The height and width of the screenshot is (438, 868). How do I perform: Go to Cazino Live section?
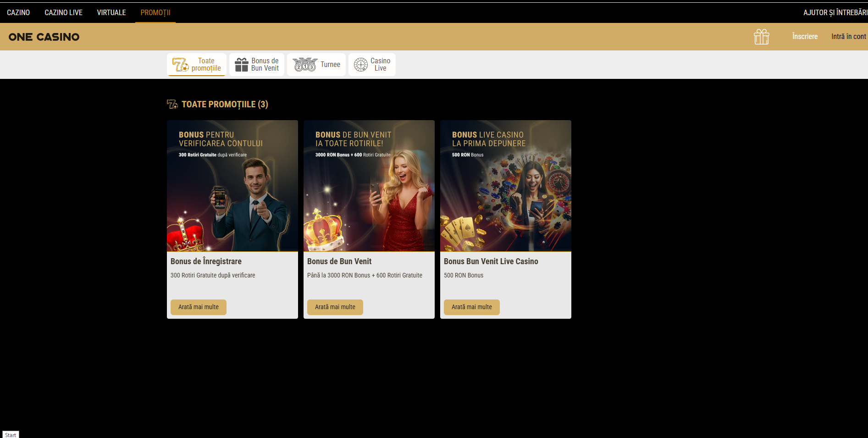63,12
